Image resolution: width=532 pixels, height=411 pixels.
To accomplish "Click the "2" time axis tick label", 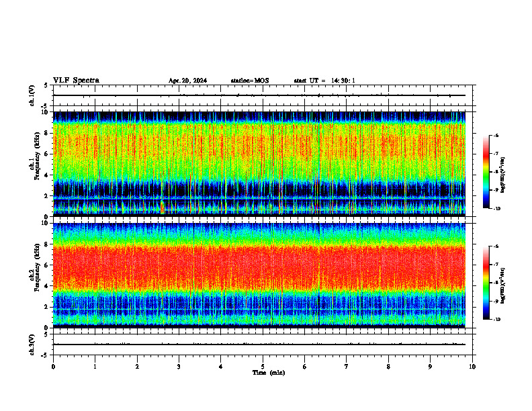I will 137,367.
